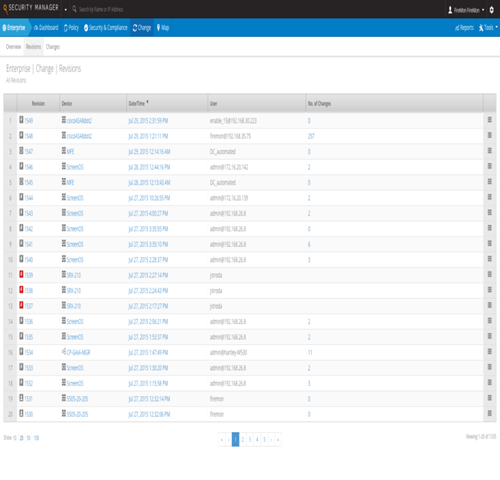Sort table by Revision column
500x480 pixels.
pos(38,103)
